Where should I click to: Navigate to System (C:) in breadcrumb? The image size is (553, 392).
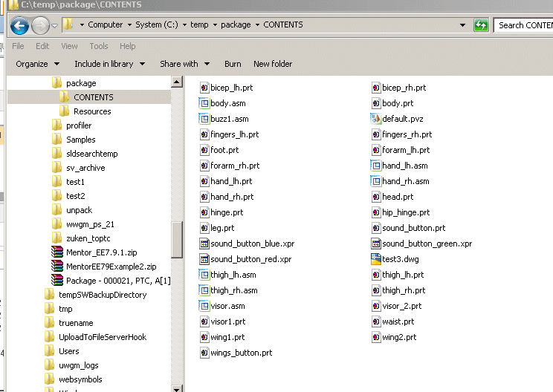click(x=157, y=24)
